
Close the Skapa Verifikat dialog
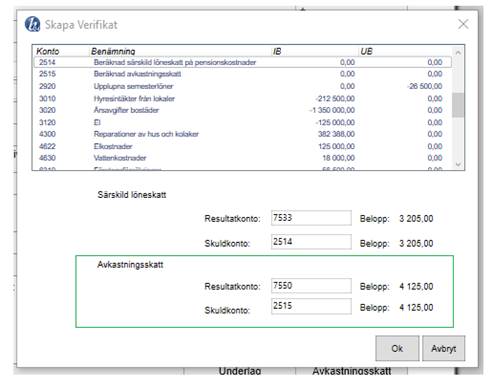[x=463, y=24]
